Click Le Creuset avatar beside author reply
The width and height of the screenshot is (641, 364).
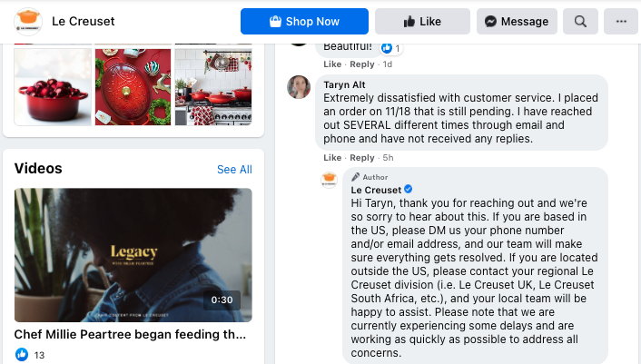(x=329, y=180)
